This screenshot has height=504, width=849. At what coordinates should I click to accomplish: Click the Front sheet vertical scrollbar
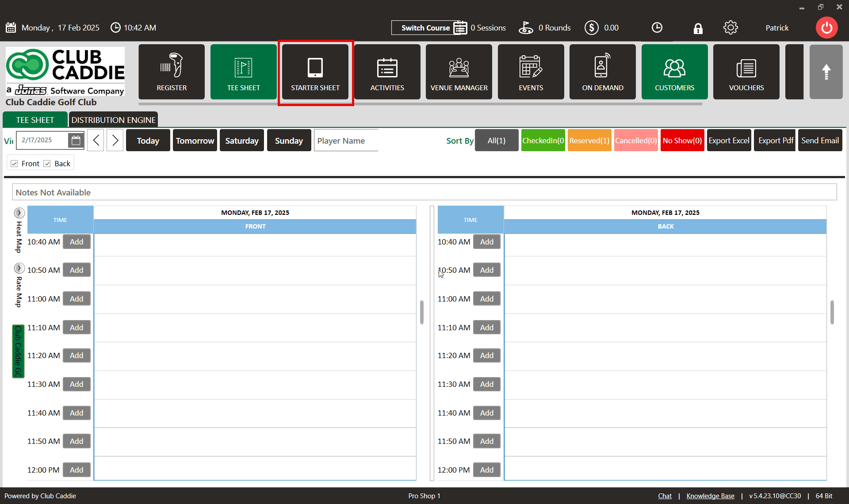(x=422, y=313)
